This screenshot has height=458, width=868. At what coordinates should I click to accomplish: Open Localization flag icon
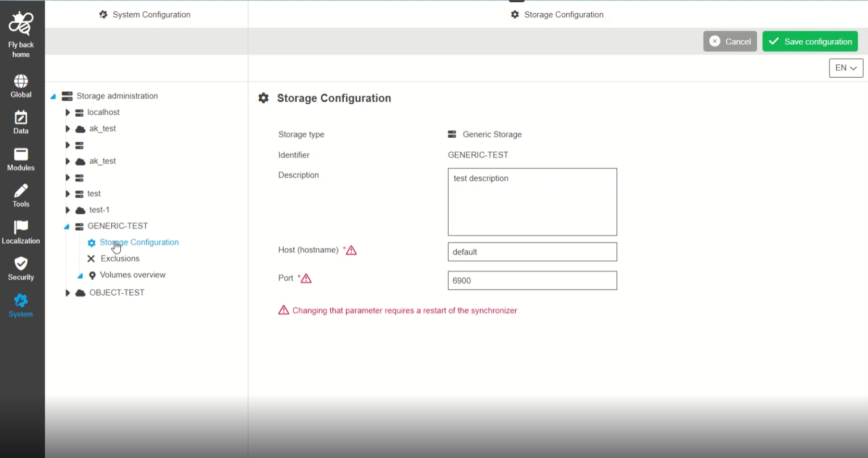tap(21, 227)
